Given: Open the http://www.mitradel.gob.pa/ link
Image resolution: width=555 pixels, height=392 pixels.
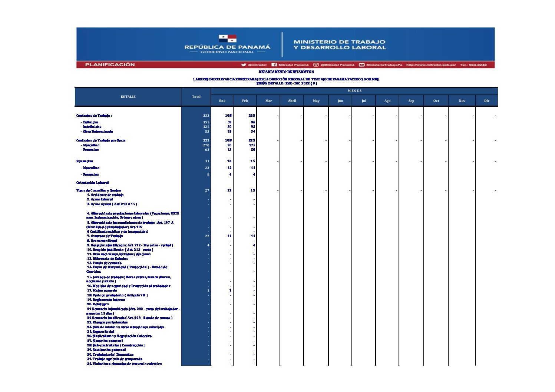Looking at the screenshot, I should (431, 65).
